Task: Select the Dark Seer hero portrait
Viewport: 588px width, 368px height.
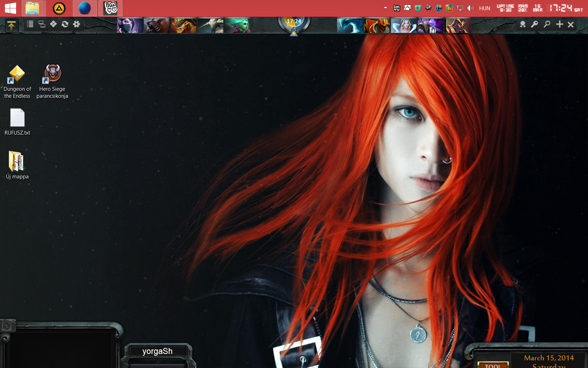Action: (430, 26)
